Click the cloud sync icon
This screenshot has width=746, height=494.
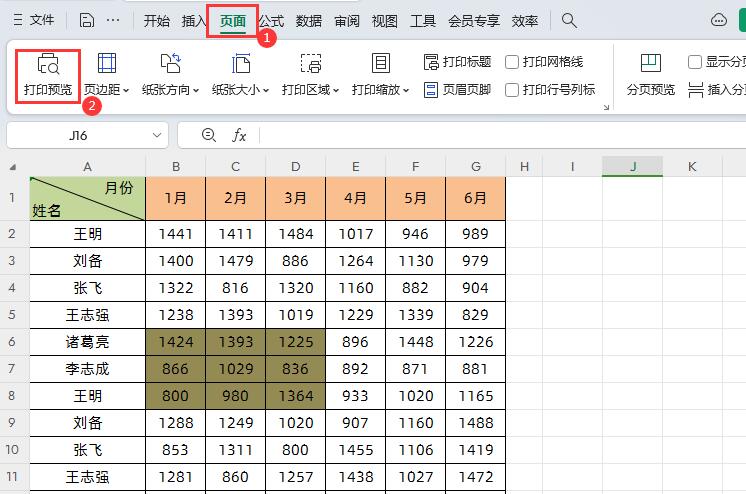pos(718,20)
